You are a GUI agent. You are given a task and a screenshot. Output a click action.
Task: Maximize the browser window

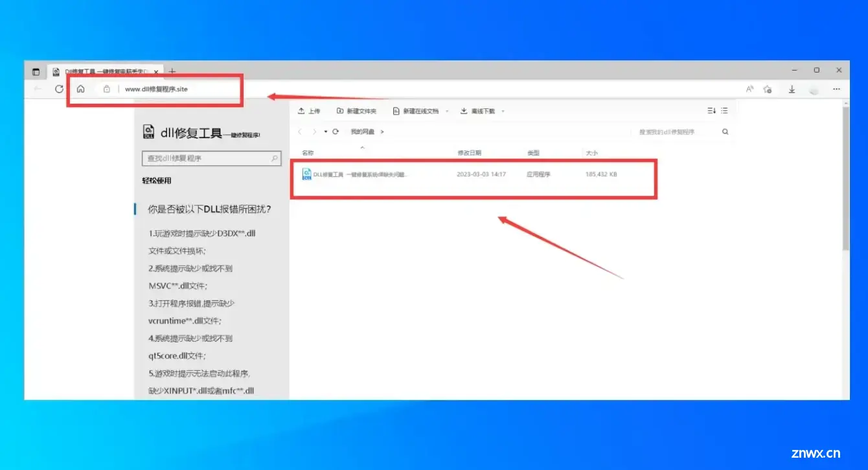pos(817,70)
